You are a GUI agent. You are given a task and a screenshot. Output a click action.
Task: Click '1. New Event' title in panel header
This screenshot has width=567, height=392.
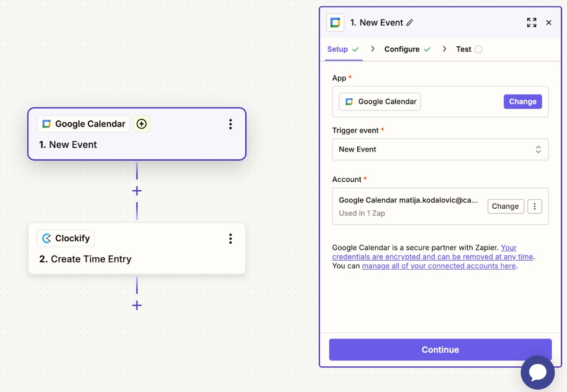point(377,23)
